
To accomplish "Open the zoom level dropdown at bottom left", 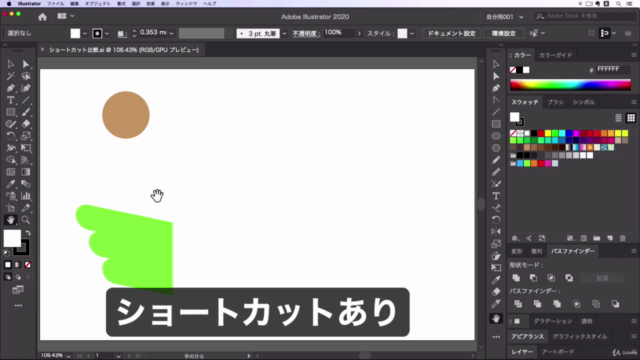I will coord(69,356).
